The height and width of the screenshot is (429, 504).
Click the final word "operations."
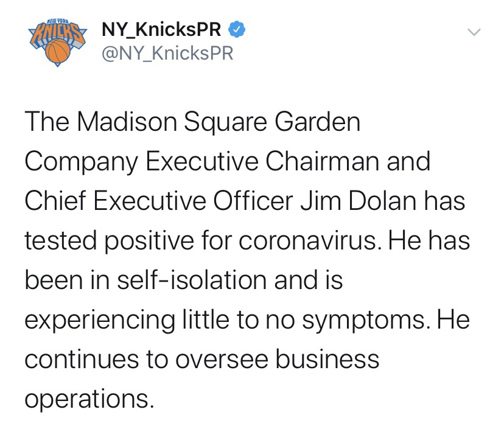click(86, 400)
